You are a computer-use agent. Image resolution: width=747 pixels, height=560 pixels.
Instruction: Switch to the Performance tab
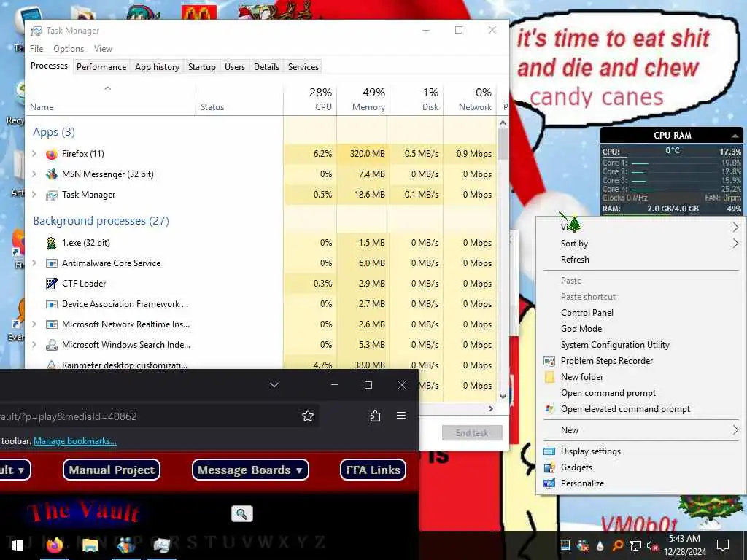[x=101, y=66]
